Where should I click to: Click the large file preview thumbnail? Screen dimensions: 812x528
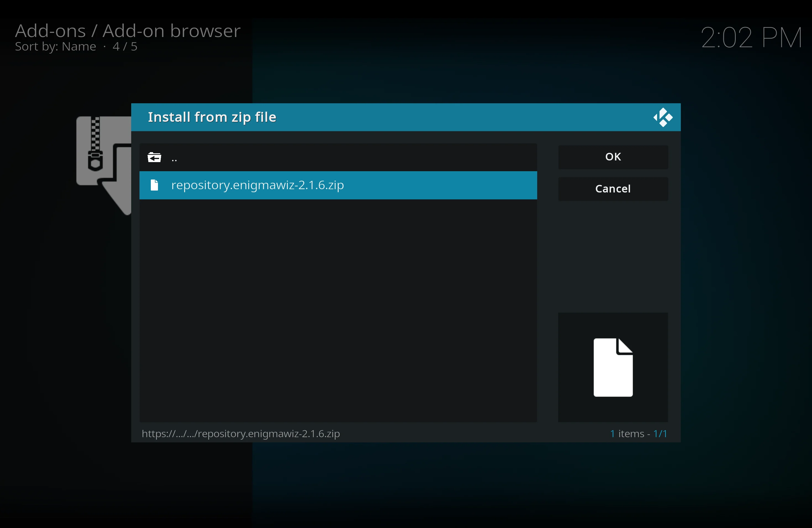613,367
